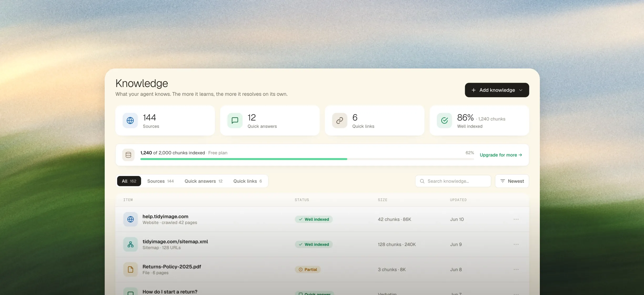Click the check circle Well indexed icon

click(x=444, y=120)
